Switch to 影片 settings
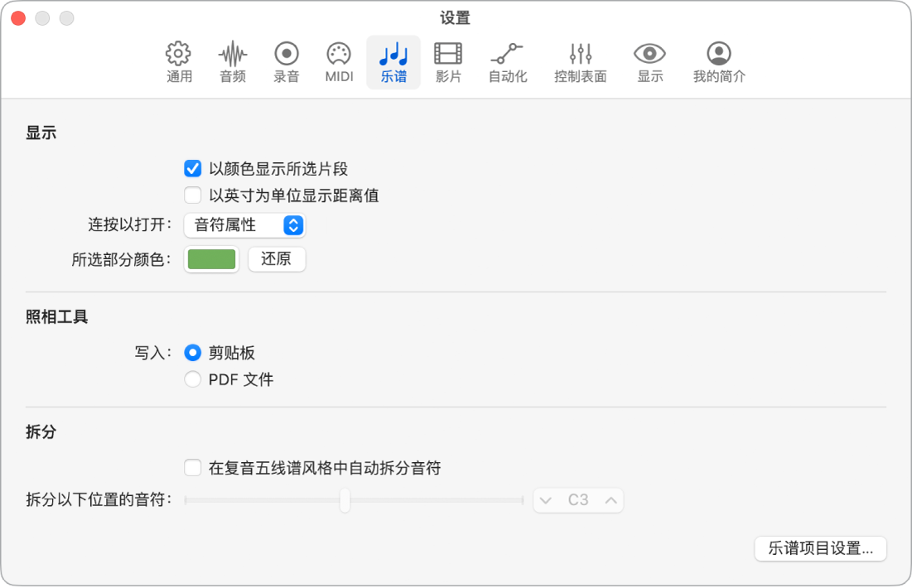 (448, 62)
